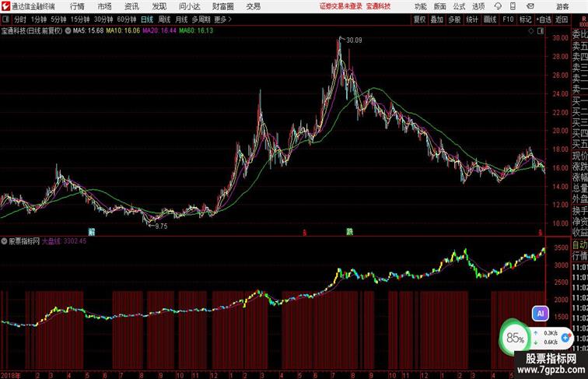Click the headset customer service icon

(498, 6)
